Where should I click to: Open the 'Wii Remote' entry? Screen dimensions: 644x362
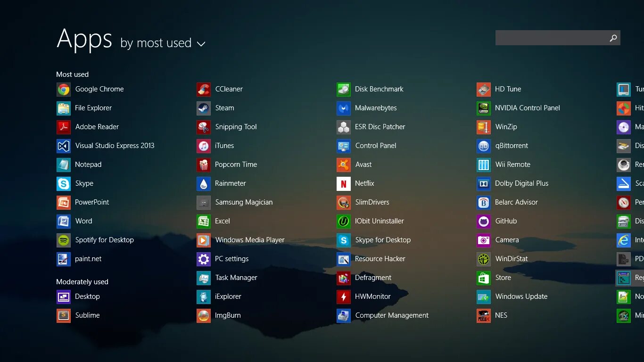coord(504,165)
